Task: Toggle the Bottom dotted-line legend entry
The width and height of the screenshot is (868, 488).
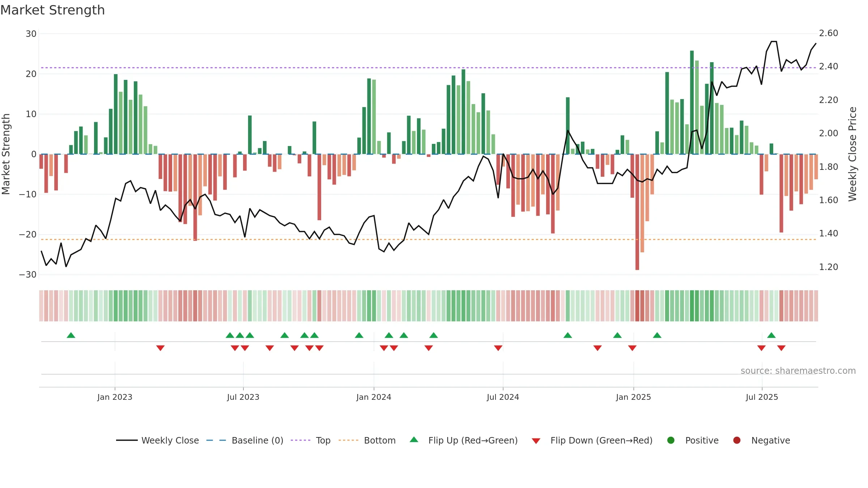Action: coord(367,440)
